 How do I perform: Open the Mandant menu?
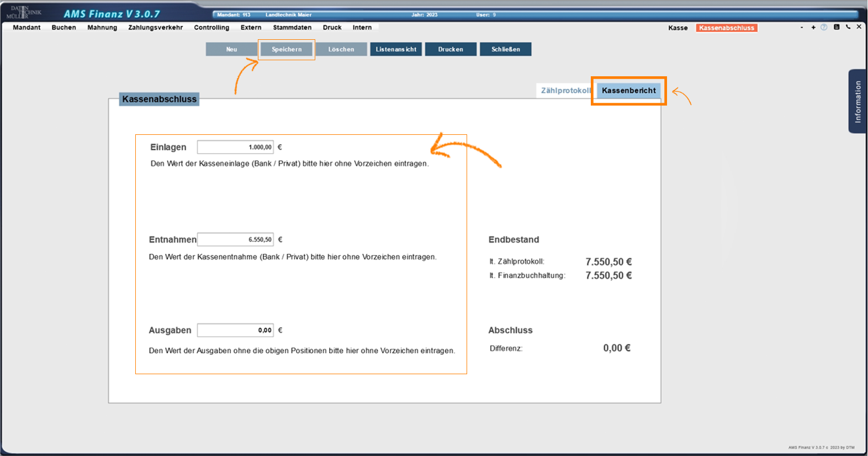(27, 28)
